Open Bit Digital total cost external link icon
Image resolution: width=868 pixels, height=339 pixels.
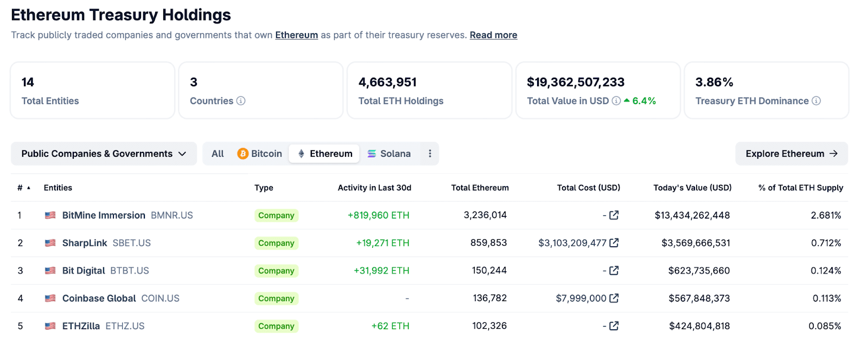click(x=614, y=271)
